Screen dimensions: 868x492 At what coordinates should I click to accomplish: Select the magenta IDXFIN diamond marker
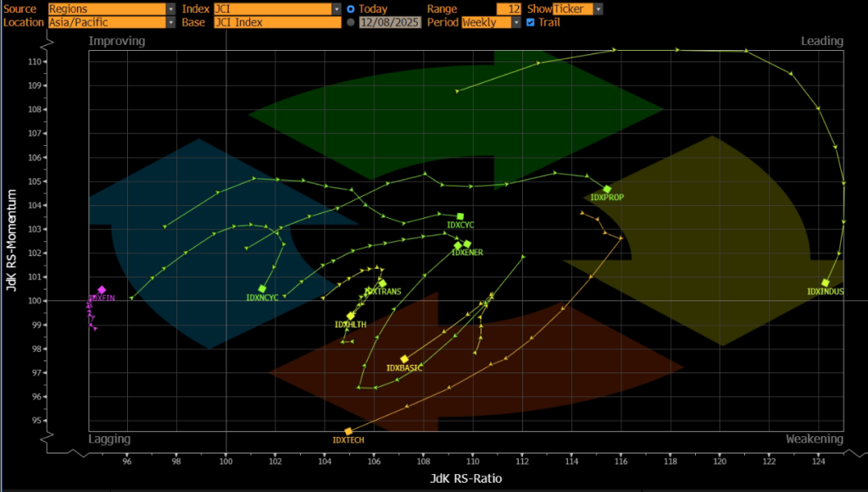pos(102,290)
